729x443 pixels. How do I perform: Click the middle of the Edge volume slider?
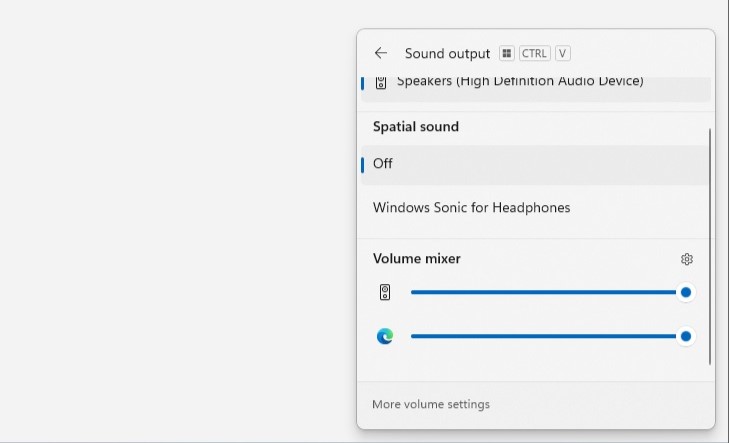[x=545, y=336]
